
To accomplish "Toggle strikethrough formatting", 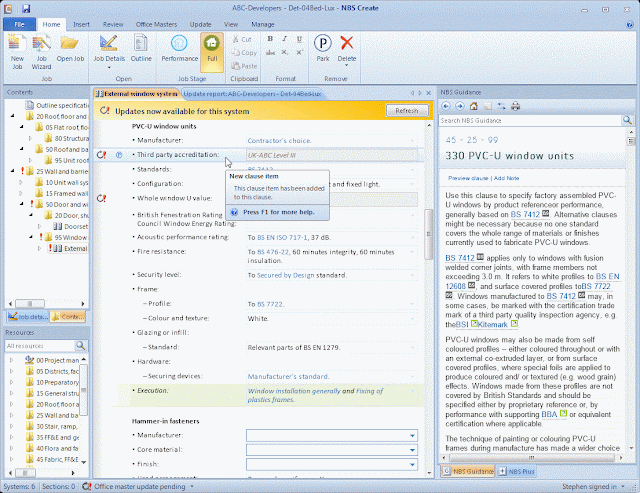I will point(270,53).
